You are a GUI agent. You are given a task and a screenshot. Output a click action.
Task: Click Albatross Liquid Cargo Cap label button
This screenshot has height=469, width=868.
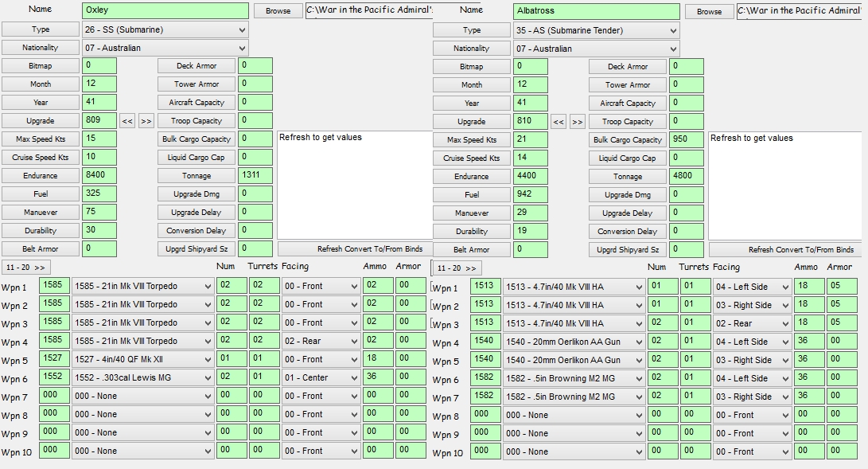[x=628, y=158]
